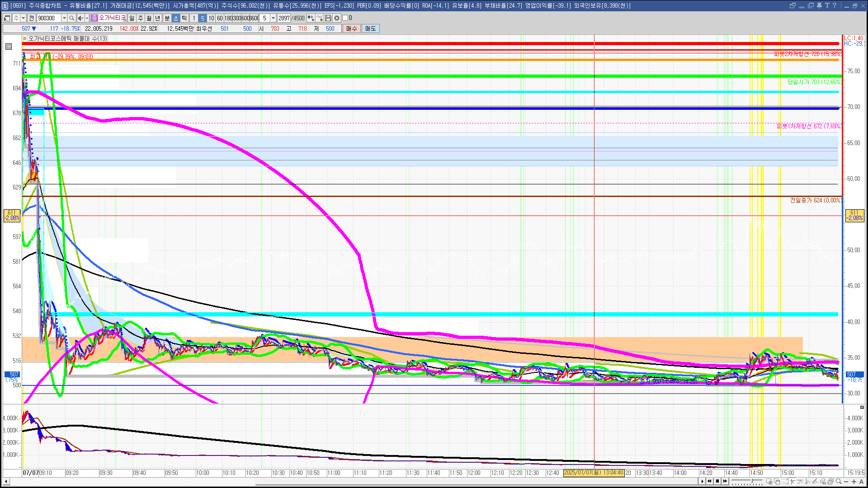Click the 매도 (sell) button
The height and width of the screenshot is (488, 868).
point(371,28)
